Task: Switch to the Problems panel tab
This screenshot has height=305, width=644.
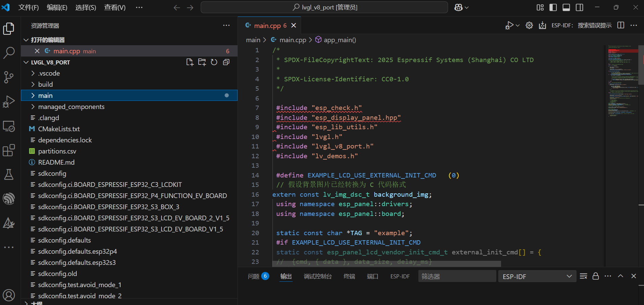Action: click(x=258, y=276)
